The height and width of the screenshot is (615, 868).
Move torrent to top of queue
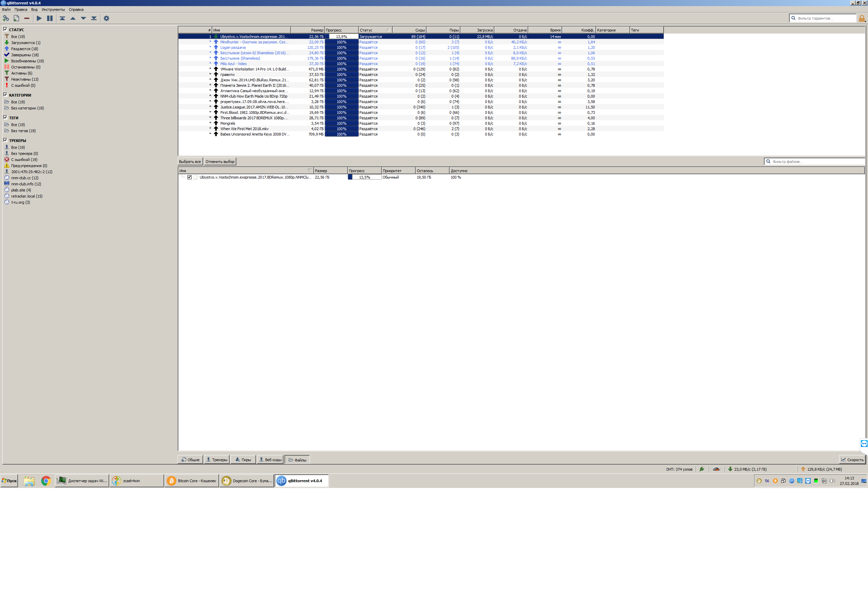[62, 18]
